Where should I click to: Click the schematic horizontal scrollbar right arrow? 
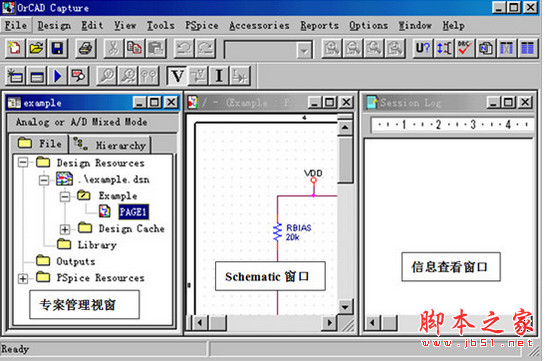[x=329, y=323]
